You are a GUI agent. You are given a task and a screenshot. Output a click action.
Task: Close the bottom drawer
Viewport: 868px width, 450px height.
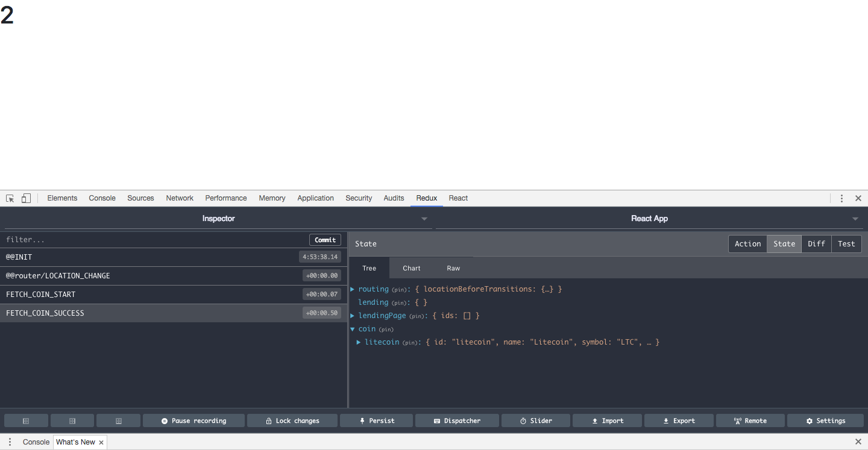point(858,442)
